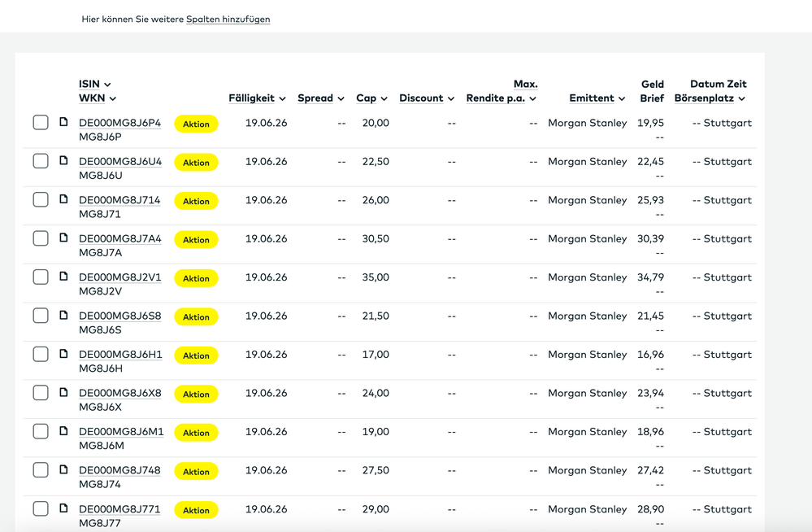812x532 pixels.
Task: Select checkbox for row MG8J71
Action: [41, 199]
